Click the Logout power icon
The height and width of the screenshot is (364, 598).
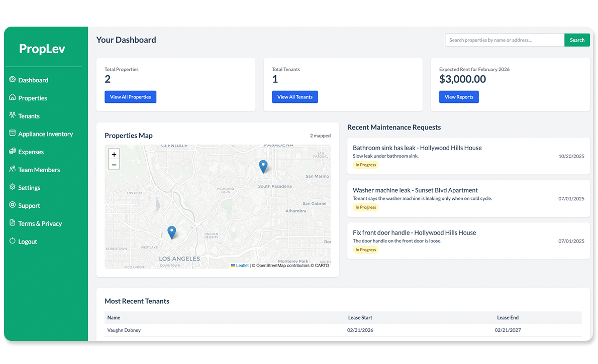(13, 240)
